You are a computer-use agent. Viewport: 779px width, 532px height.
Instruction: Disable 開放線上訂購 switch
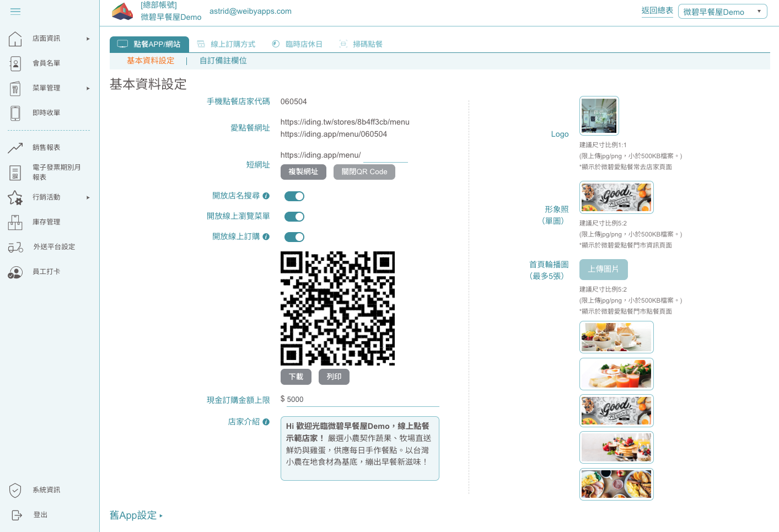pos(294,237)
